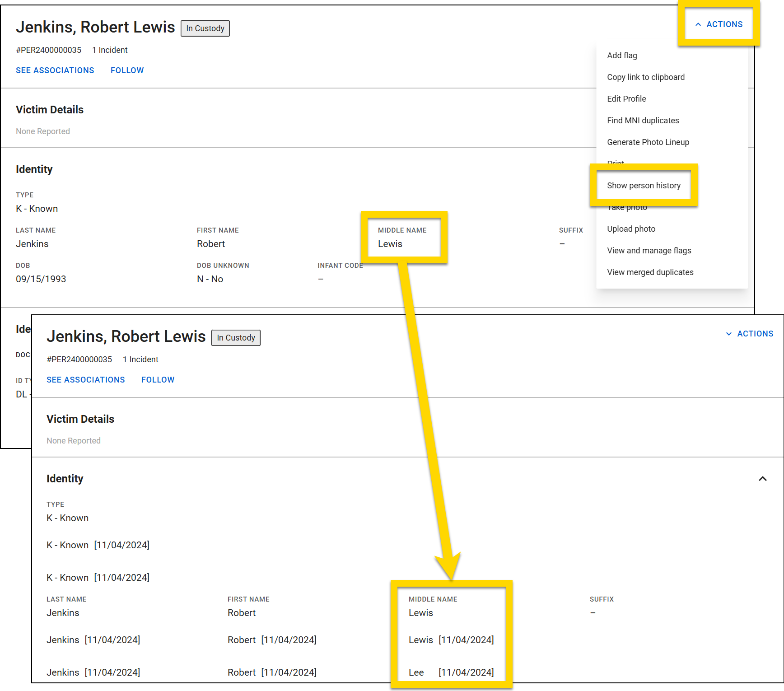
Task: Click the name Jenkins, Robert Lewis heading
Action: pos(95,27)
